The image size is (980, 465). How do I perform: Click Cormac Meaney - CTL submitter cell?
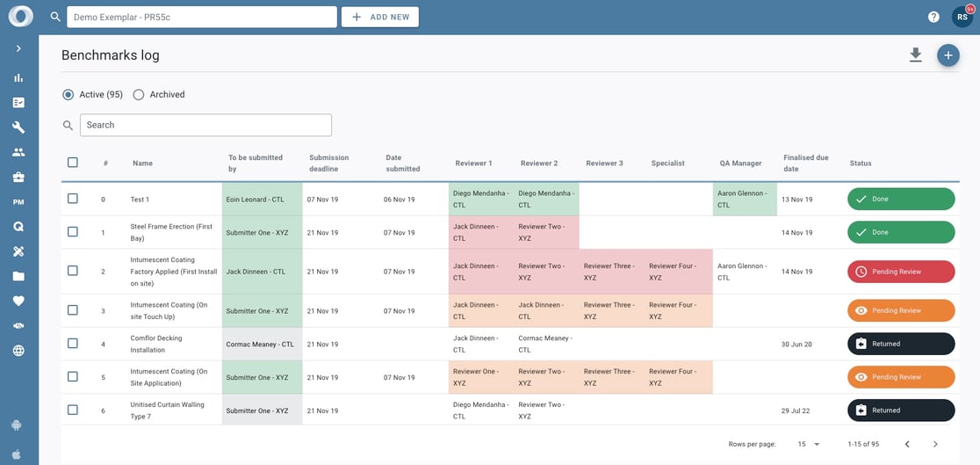263,345
